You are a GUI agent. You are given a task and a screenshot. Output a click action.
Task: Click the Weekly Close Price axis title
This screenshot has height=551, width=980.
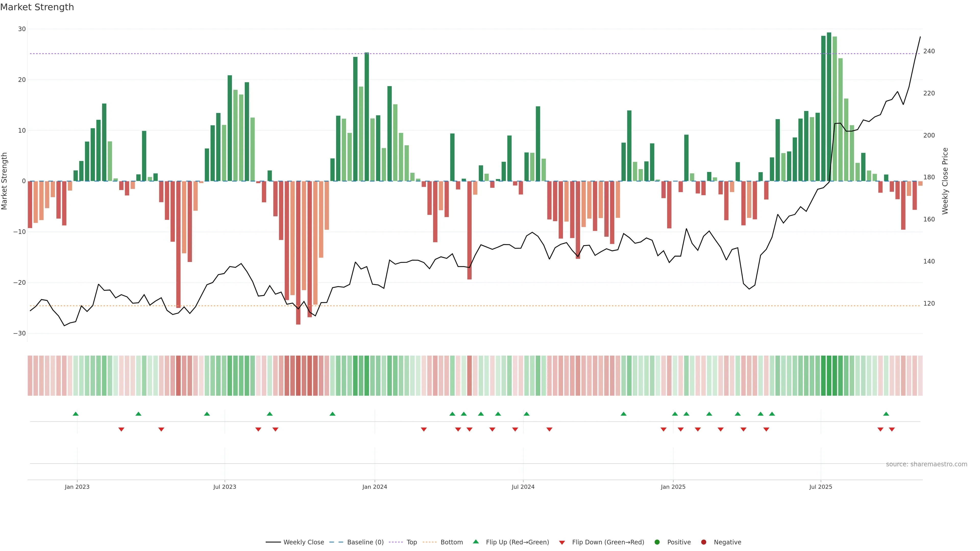point(945,181)
